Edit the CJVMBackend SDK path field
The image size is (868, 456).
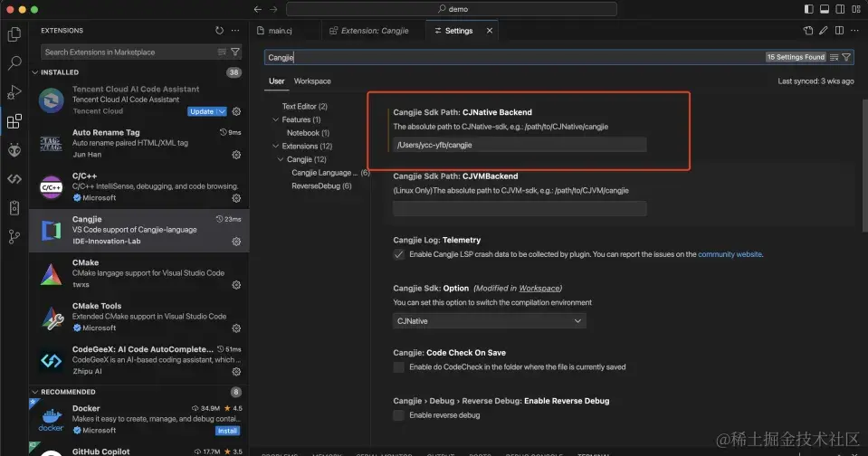[x=520, y=209]
